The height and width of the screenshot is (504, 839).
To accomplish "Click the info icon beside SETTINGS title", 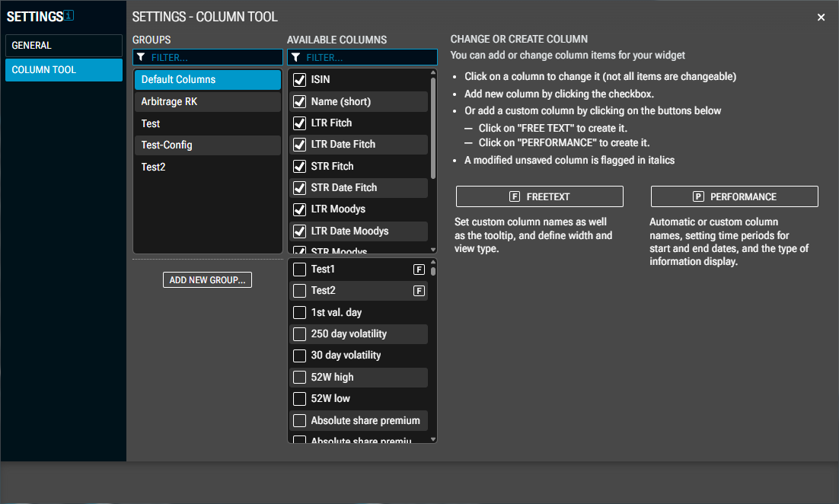I will tap(69, 15).
